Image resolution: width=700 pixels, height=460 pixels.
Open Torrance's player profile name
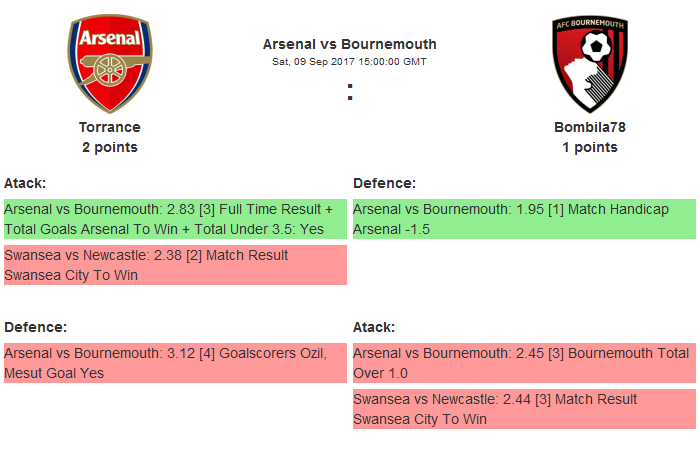coord(110,127)
